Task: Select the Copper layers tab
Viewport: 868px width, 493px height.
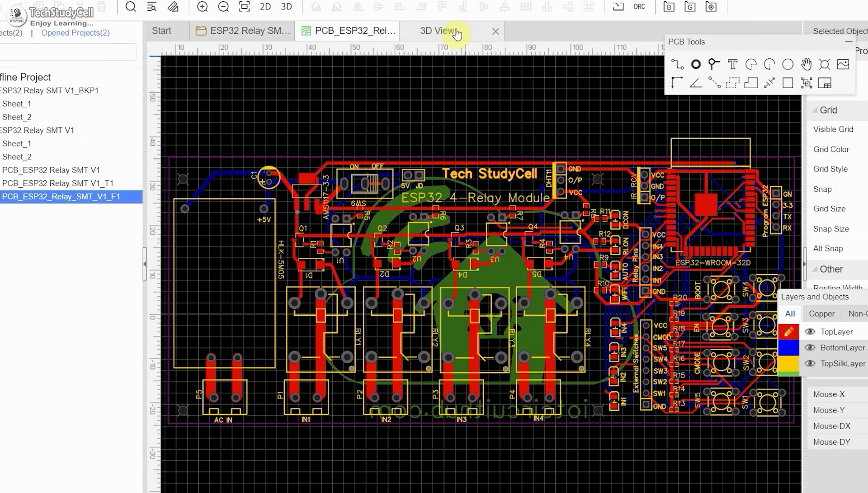Action: 821,314
